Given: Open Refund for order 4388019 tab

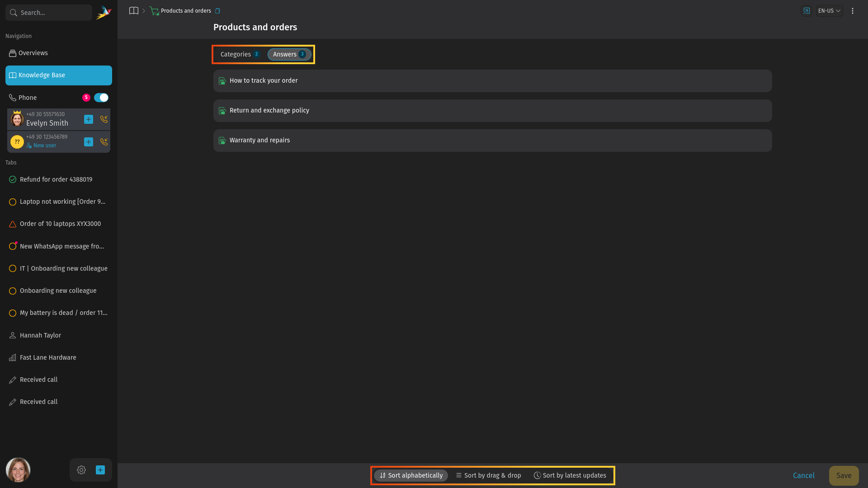Looking at the screenshot, I should (x=59, y=179).
